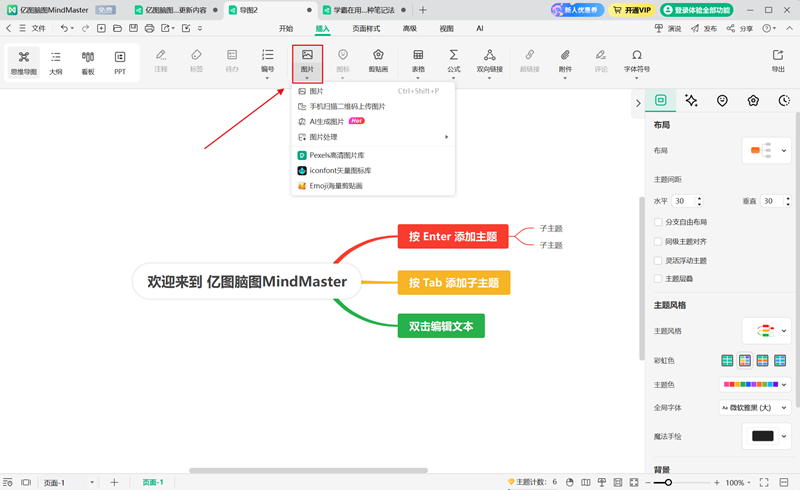This screenshot has width=800, height=490.
Task: Open the 页面样式 ribbon tab
Action: 366,29
